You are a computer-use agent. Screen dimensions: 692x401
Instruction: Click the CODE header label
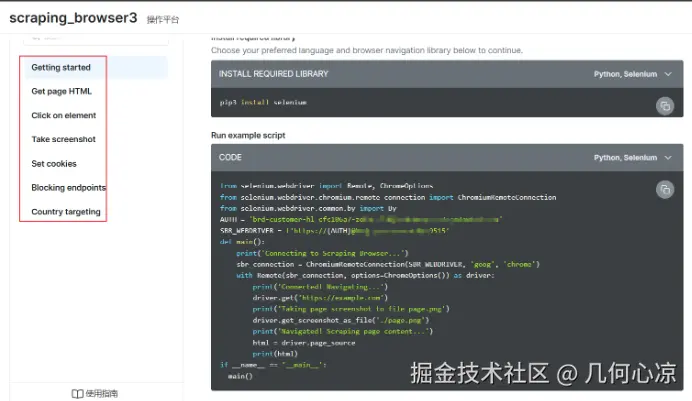230,157
